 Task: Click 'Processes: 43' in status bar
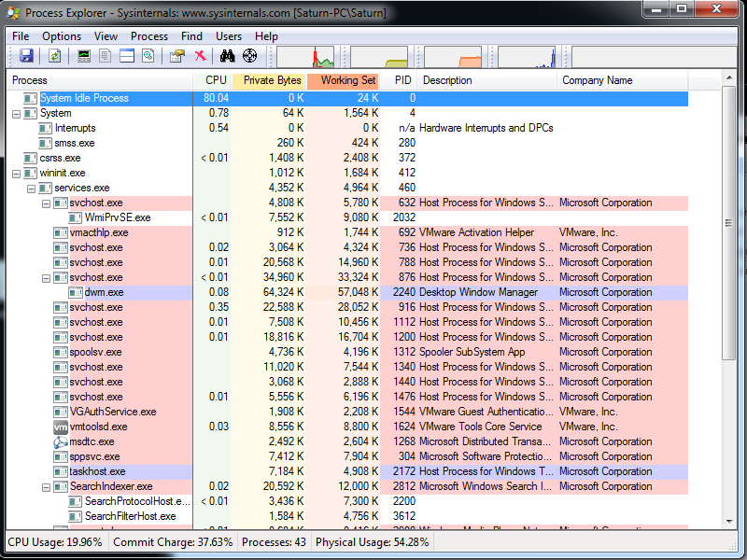pyautogui.click(x=274, y=542)
